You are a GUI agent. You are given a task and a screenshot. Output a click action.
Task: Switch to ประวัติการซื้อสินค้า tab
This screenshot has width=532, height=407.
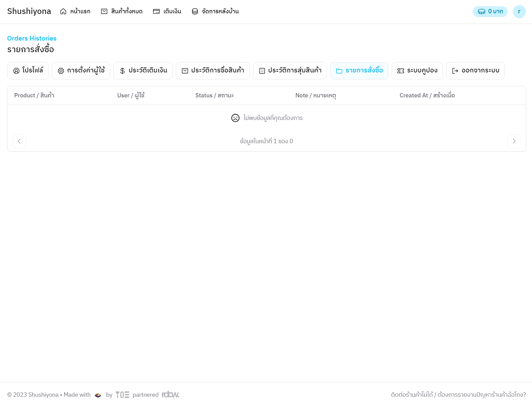[213, 71]
